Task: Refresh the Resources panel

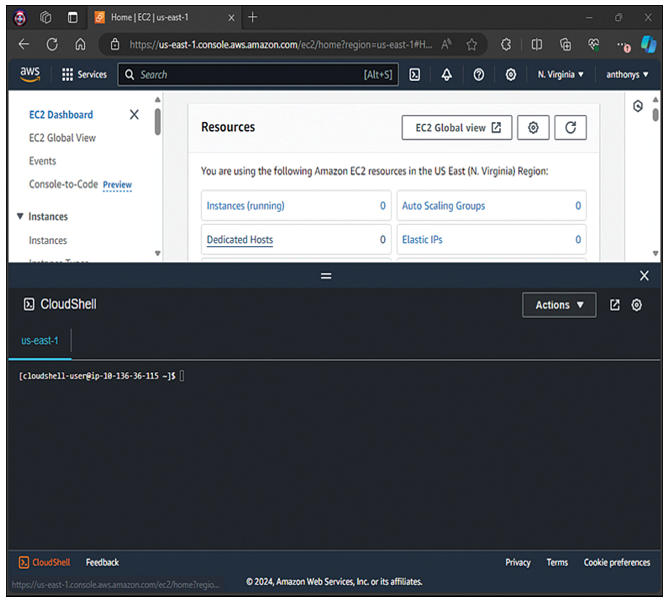Action: (x=570, y=127)
